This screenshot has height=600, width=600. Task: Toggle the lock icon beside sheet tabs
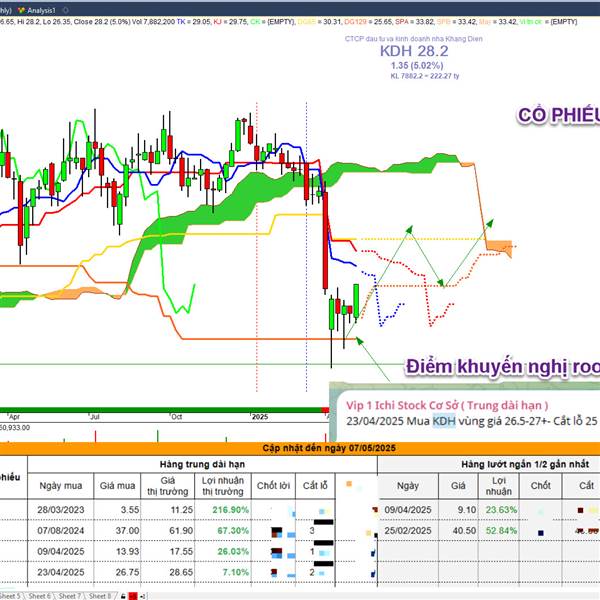point(123,596)
